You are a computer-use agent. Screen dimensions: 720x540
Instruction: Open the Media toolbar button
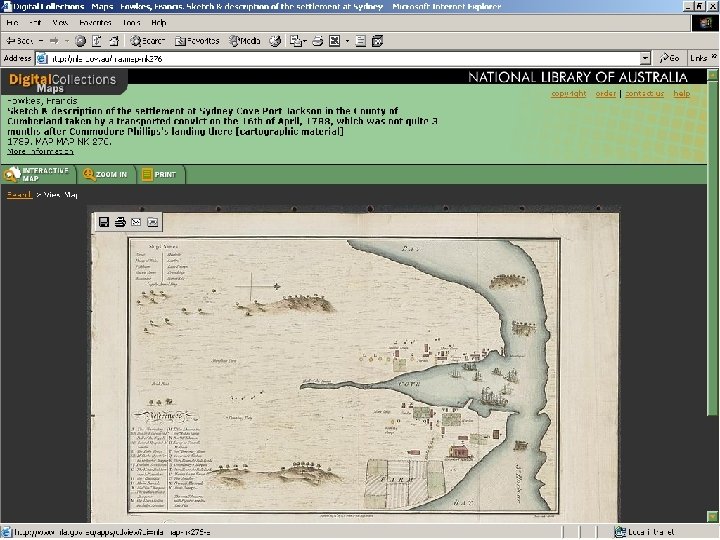point(245,41)
